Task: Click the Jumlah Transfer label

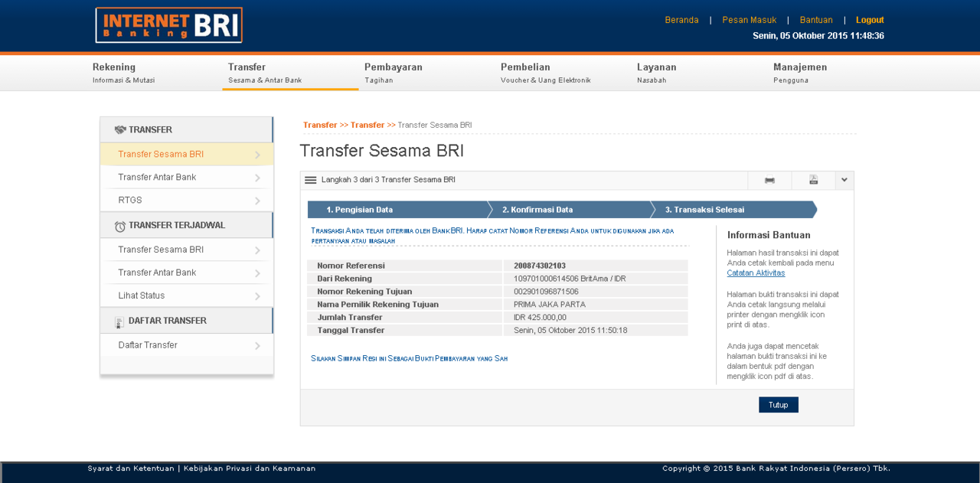Action: click(351, 318)
